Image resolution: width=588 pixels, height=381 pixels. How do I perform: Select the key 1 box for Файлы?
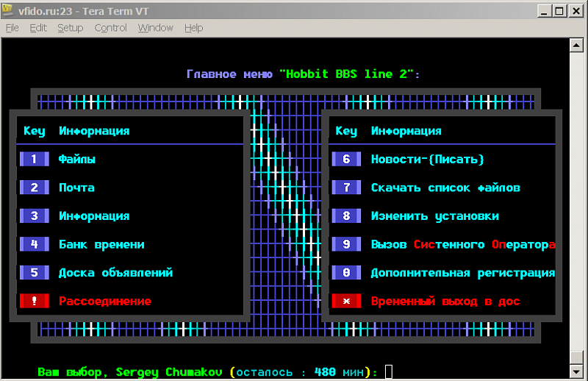point(34,159)
